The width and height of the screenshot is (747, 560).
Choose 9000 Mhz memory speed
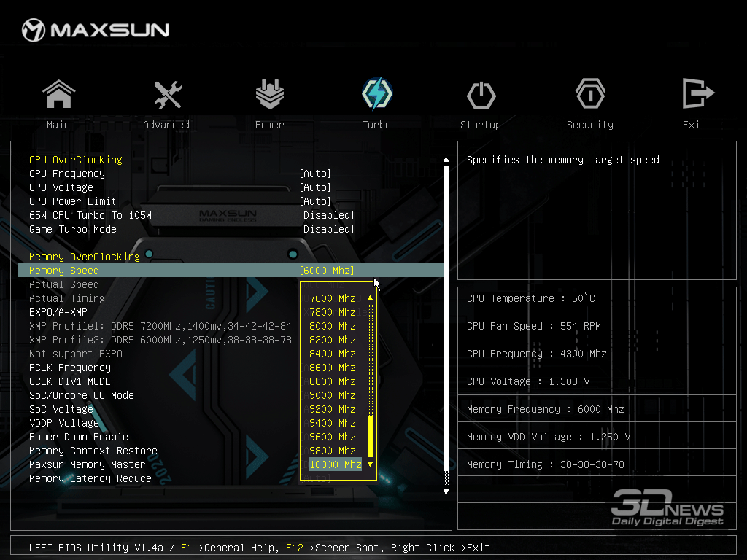click(x=333, y=394)
